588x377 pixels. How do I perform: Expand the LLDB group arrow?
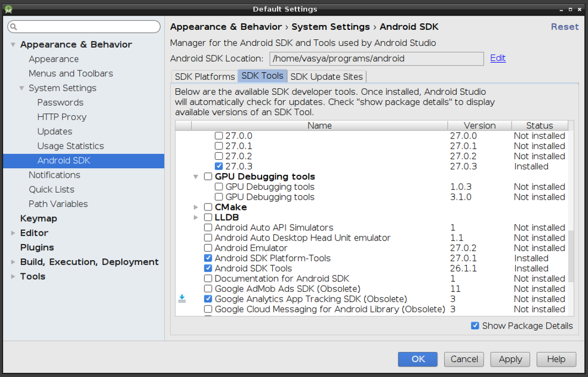point(196,217)
